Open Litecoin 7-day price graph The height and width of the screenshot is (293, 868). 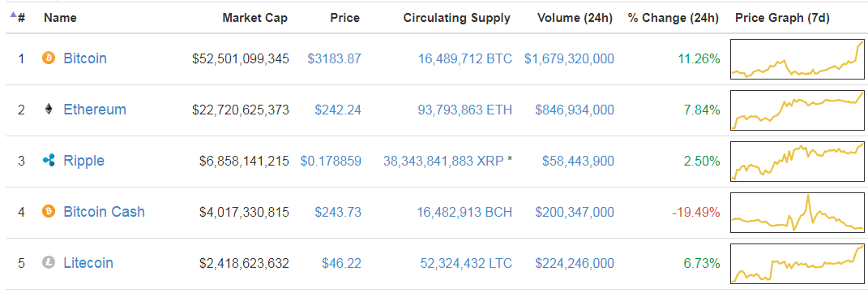(x=797, y=263)
